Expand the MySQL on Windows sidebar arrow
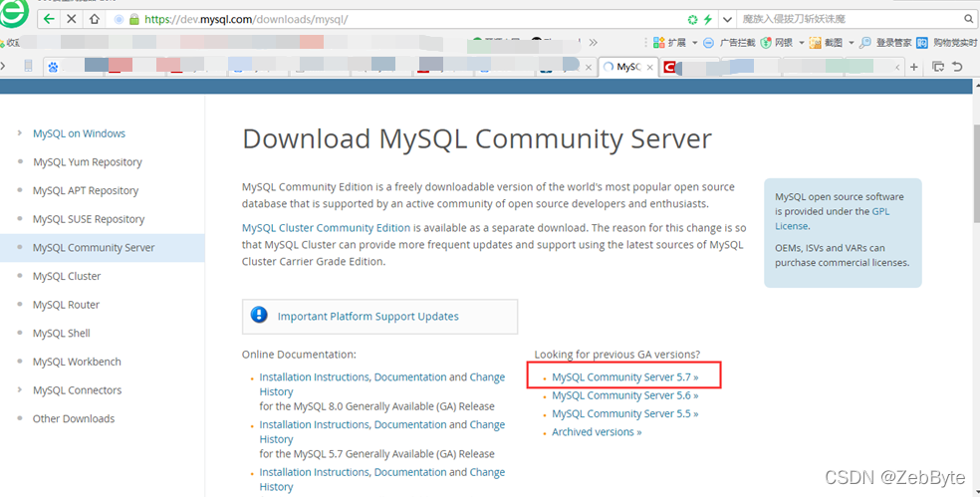 tap(20, 132)
